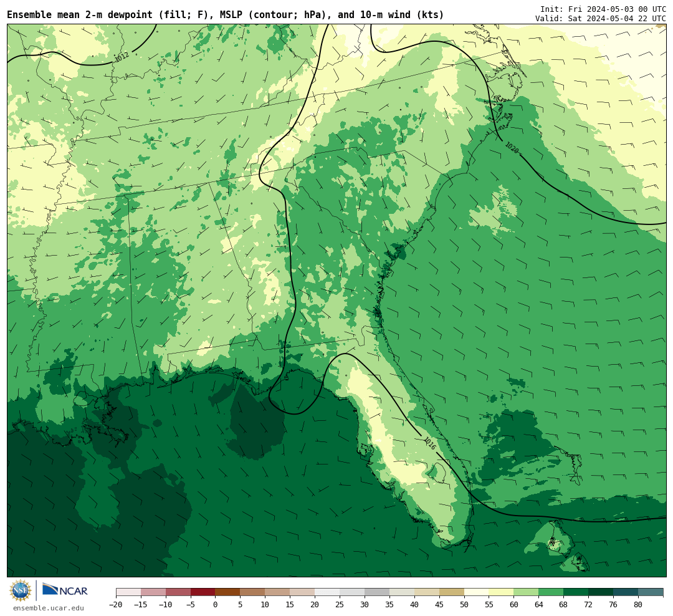673x616 pixels.
Task: Pick the 30 to 35 gray swatch
Action: click(x=377, y=592)
